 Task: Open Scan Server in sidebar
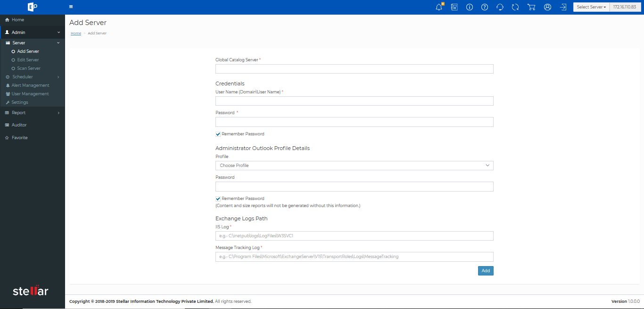click(29, 68)
